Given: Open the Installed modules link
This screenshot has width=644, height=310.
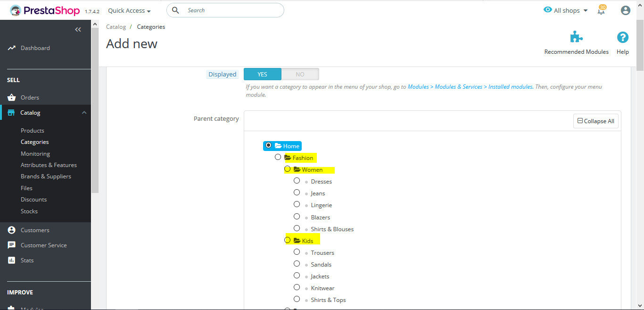Looking at the screenshot, I should 510,86.
